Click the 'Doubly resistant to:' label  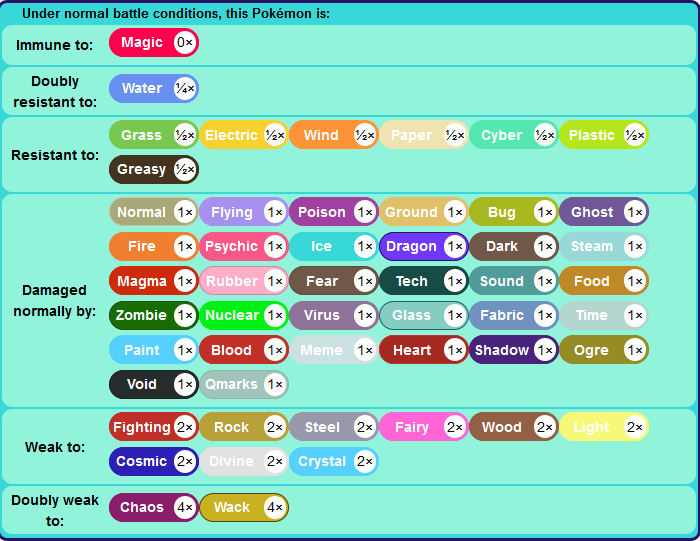click(x=55, y=92)
